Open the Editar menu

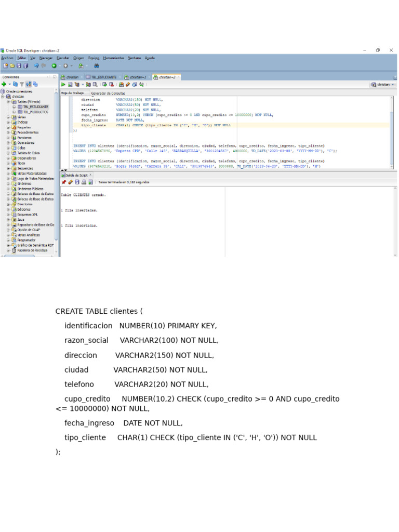[22, 58]
